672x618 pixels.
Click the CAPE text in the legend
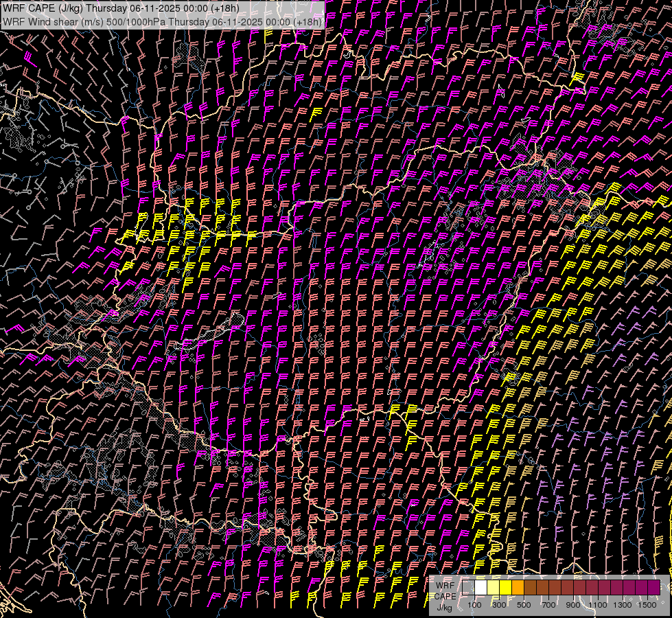pos(445,596)
